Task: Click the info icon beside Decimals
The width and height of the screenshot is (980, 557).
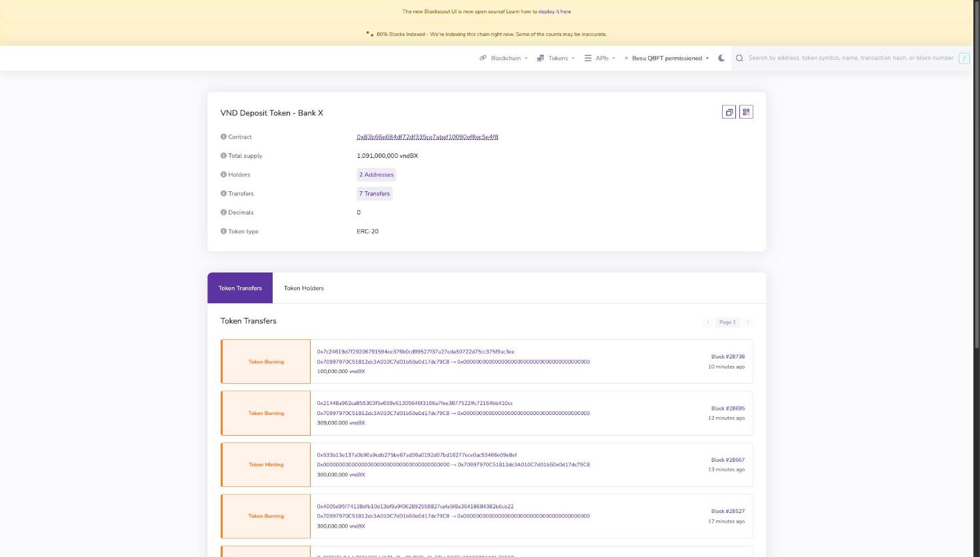Action: pos(223,212)
